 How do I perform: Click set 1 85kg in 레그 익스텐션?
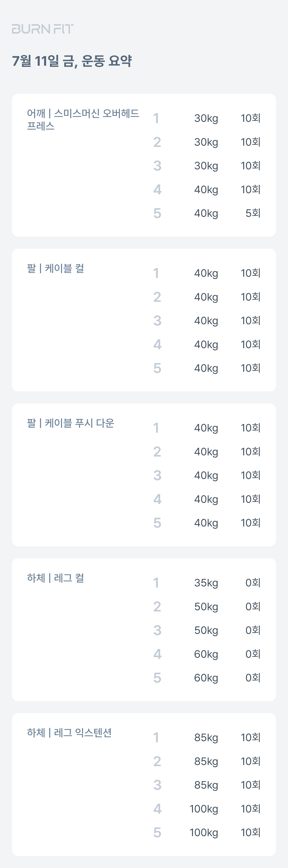(x=206, y=738)
